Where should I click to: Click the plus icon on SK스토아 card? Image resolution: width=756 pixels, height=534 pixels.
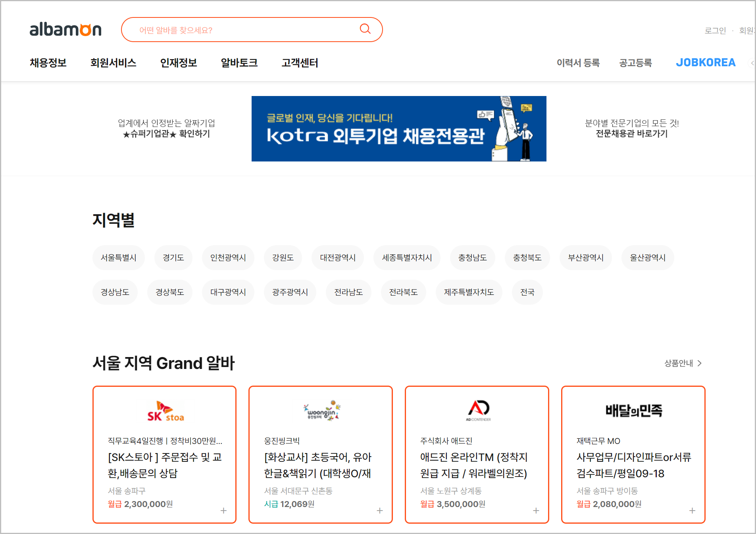pyautogui.click(x=223, y=511)
